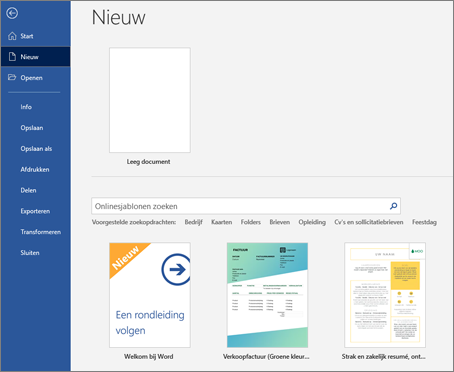Select the Kaarten suggested search

point(222,222)
